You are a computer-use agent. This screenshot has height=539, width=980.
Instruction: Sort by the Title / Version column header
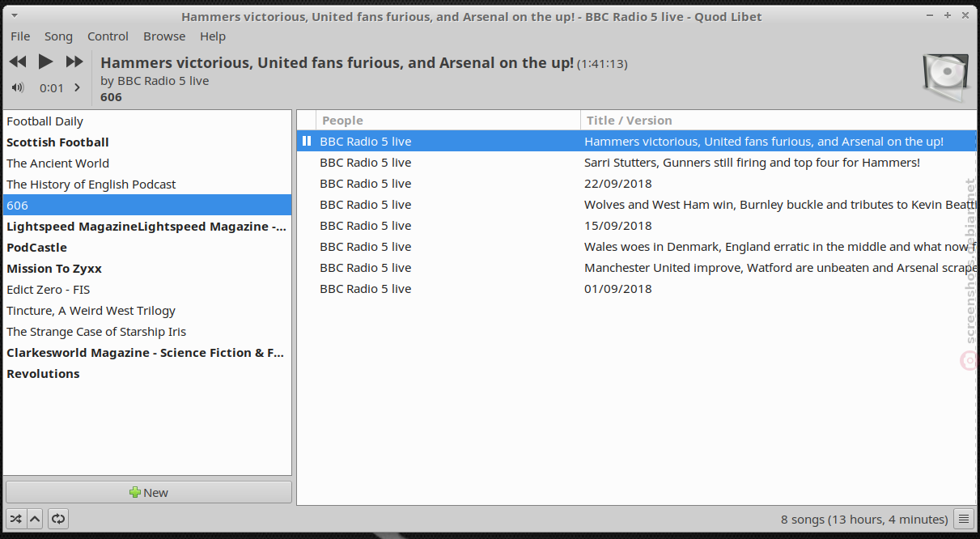(x=778, y=121)
